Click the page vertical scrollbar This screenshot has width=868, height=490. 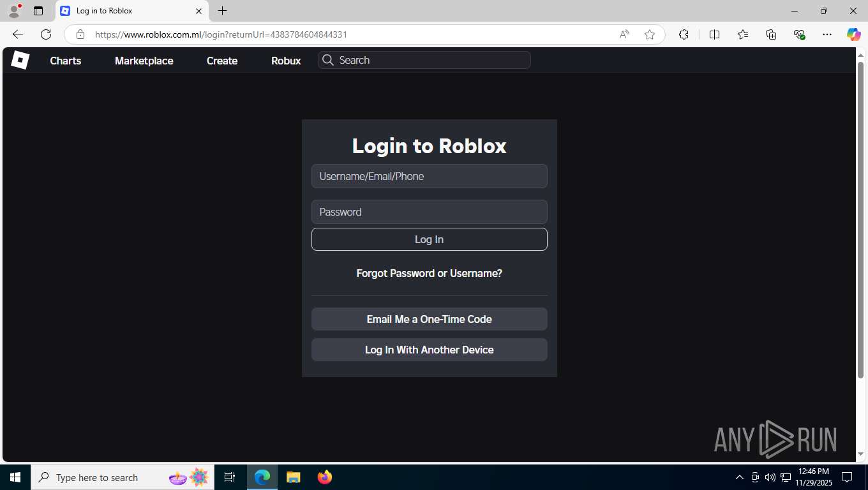[860, 221]
